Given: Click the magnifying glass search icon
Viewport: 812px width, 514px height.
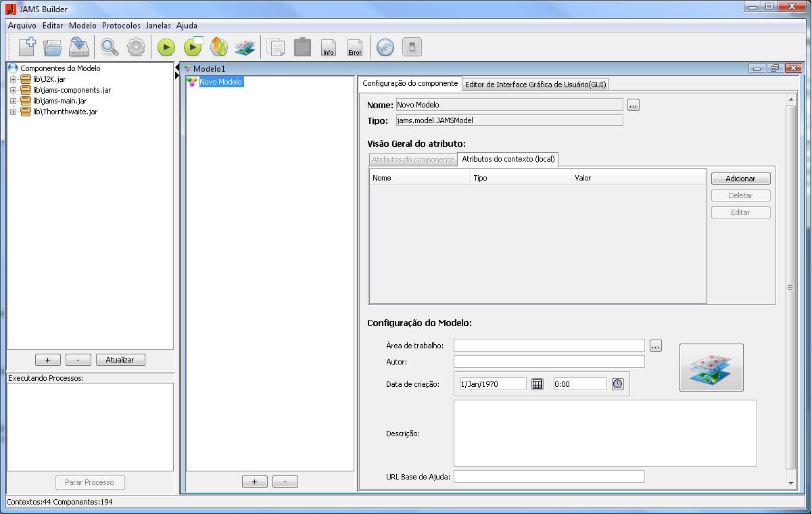Looking at the screenshot, I should click(x=110, y=47).
